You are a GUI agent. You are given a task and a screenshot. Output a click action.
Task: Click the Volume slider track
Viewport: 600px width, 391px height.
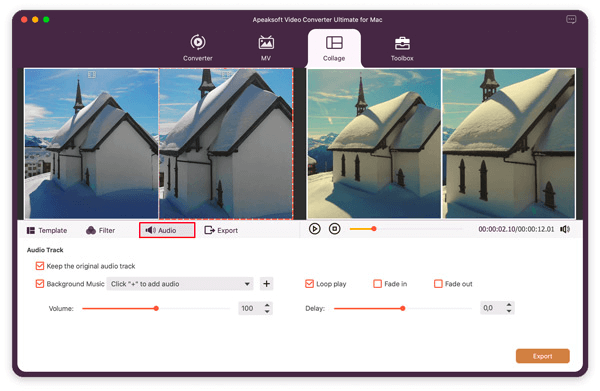click(156, 308)
